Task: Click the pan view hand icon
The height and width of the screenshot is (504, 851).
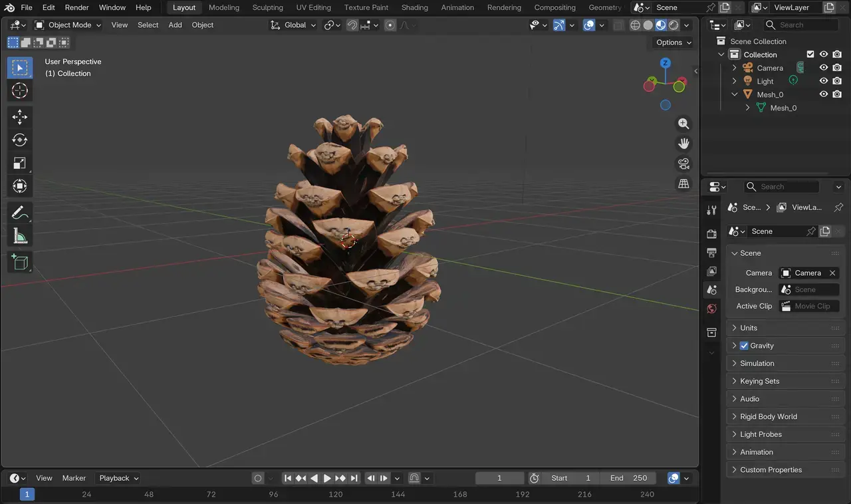Action: click(x=683, y=144)
